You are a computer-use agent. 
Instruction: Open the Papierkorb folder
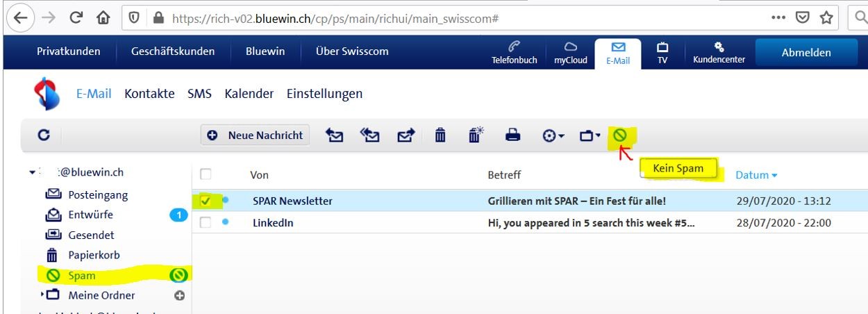(x=94, y=256)
